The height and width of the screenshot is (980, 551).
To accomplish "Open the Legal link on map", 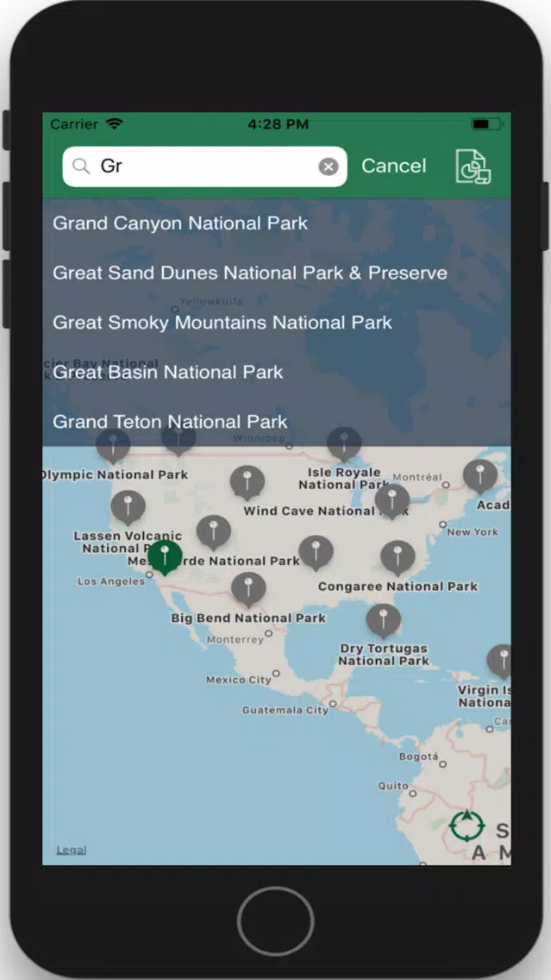I will coord(72,850).
